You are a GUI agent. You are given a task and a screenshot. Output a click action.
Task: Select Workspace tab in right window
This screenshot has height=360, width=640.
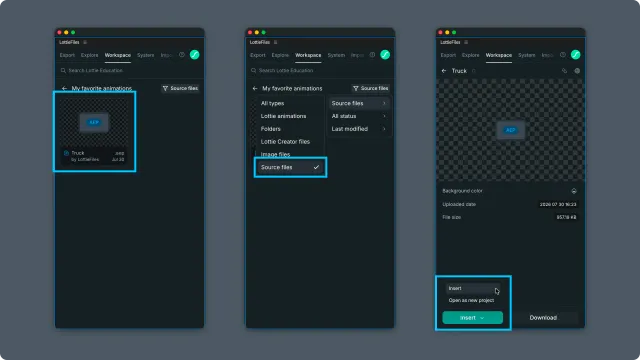[x=499, y=55]
